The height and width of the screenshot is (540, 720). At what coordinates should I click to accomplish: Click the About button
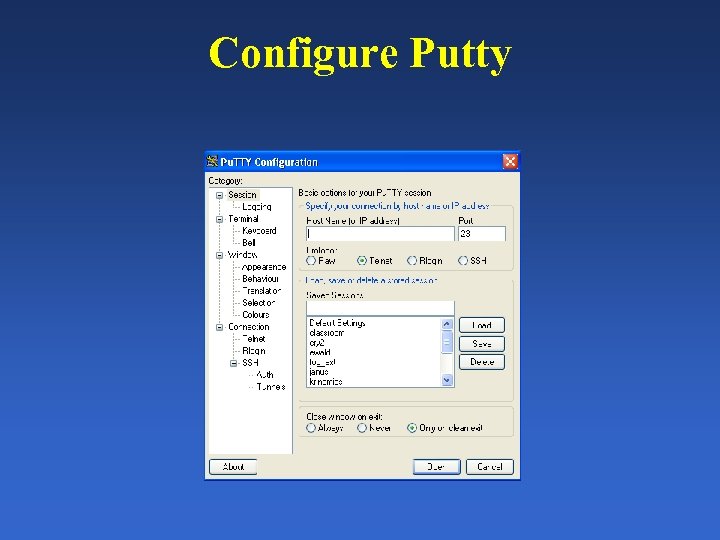point(233,467)
